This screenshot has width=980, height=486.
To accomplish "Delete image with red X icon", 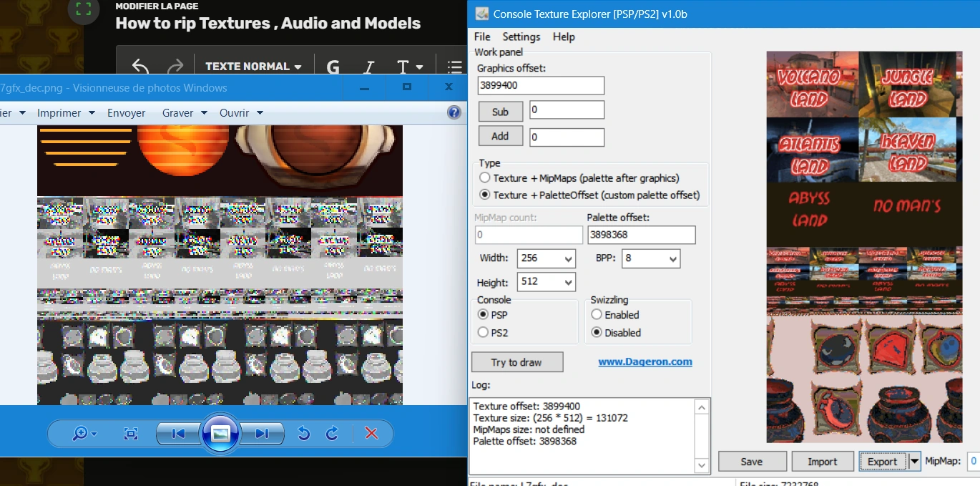I will click(371, 433).
